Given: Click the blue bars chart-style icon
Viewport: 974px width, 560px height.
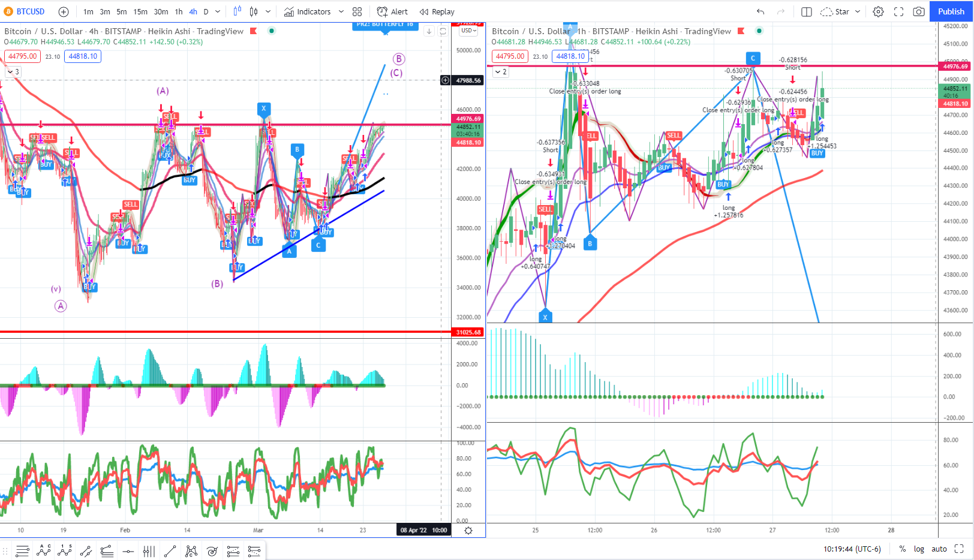Looking at the screenshot, I should [x=237, y=11].
